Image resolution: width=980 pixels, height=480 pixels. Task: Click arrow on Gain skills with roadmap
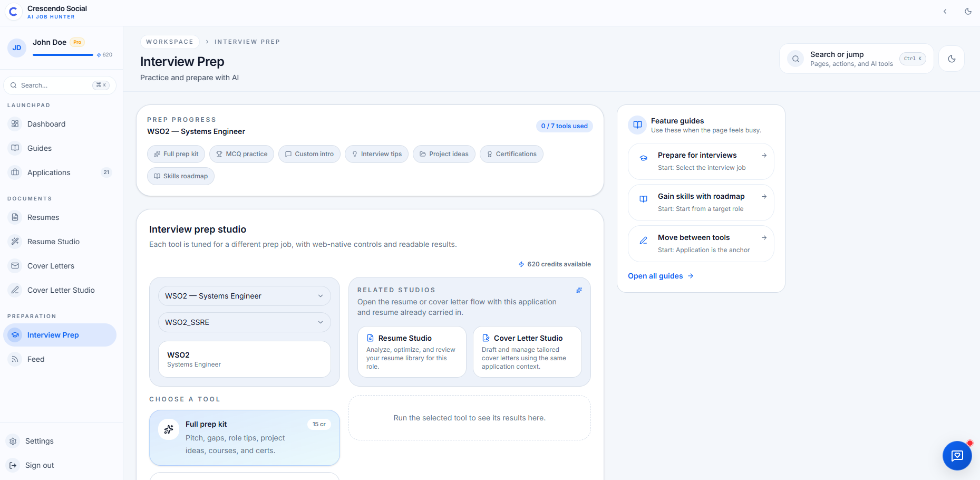coord(764,196)
